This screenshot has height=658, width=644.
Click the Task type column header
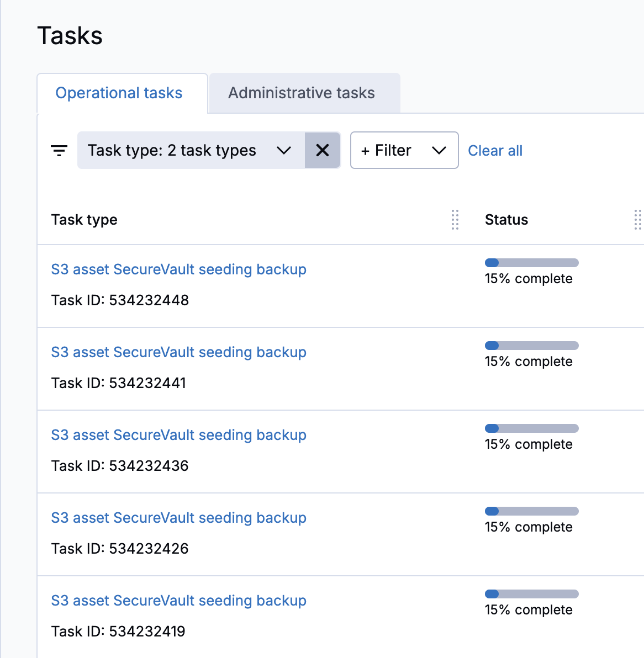(84, 220)
